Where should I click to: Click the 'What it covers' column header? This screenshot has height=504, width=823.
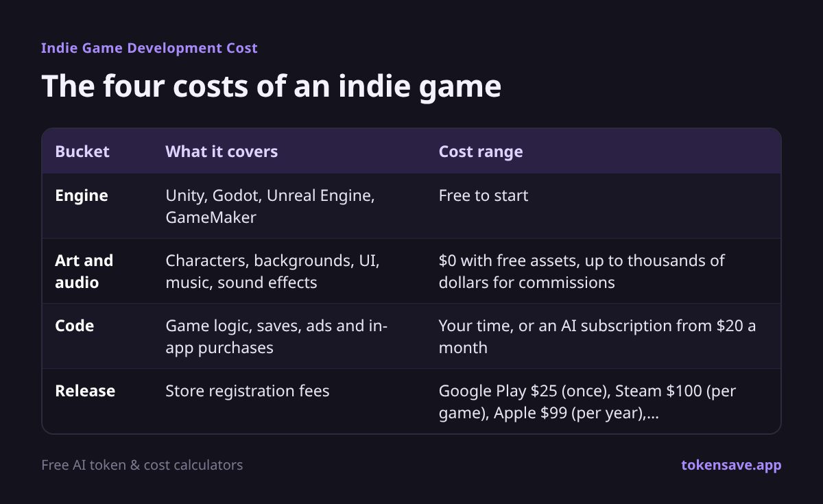[222, 152]
